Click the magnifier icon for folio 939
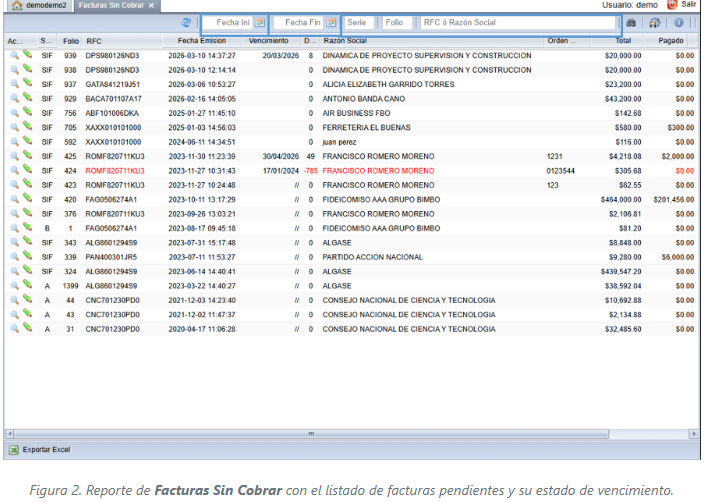704x502 pixels. coord(14,55)
